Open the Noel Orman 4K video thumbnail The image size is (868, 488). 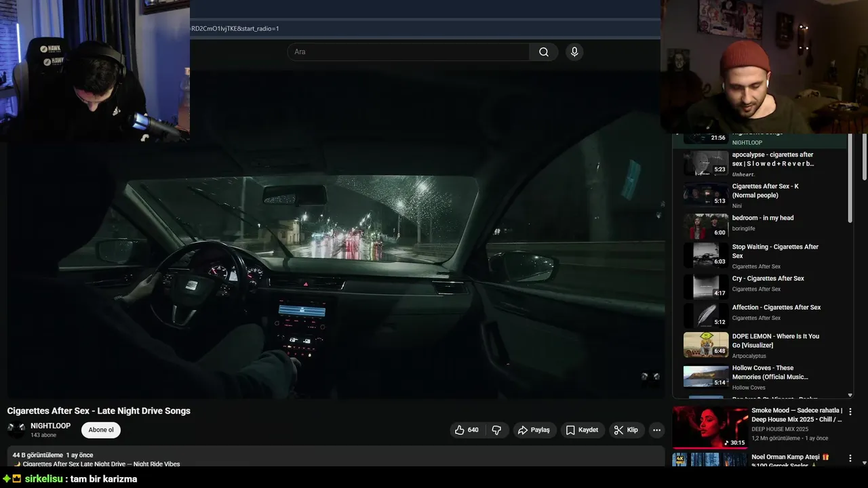[710, 460]
